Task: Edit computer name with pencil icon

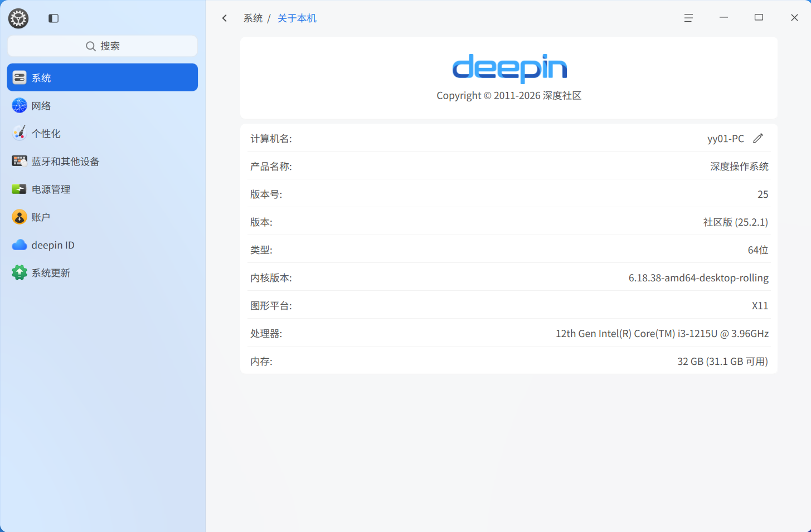Action: point(758,138)
